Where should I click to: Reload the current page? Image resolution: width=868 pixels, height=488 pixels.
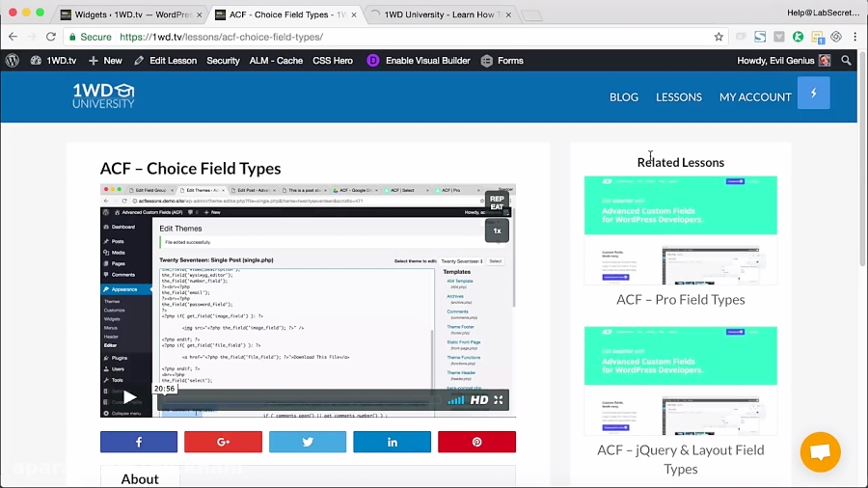(x=51, y=37)
